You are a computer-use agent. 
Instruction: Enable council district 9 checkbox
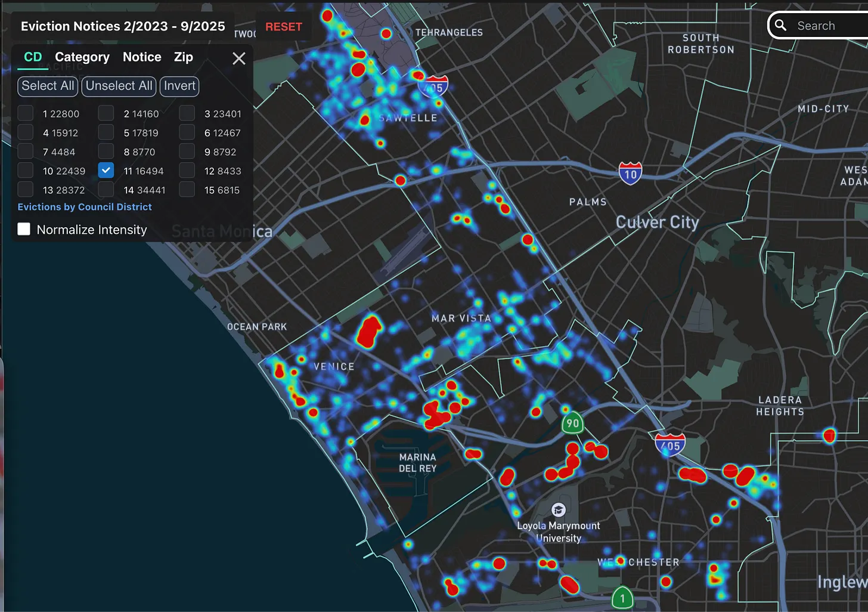[187, 152]
